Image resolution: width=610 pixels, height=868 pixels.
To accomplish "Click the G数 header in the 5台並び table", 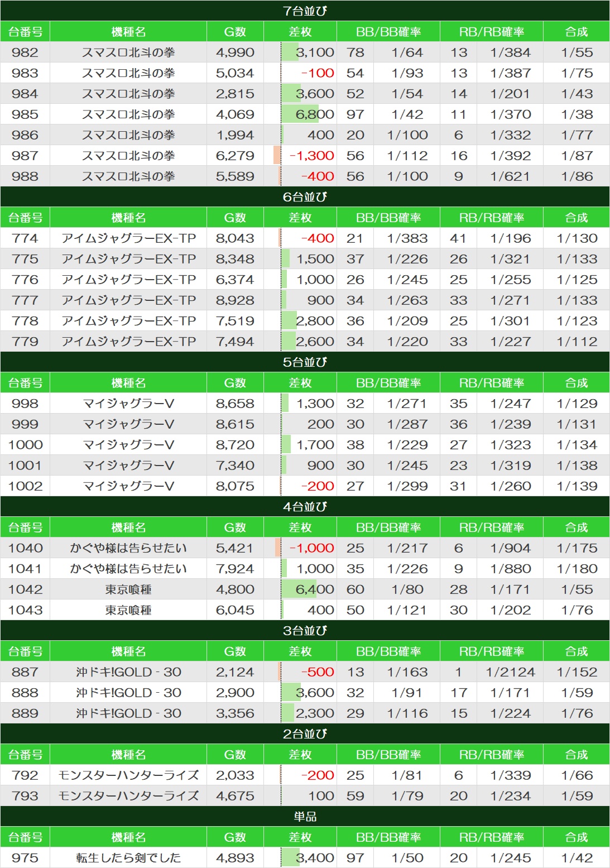I will click(x=235, y=383).
